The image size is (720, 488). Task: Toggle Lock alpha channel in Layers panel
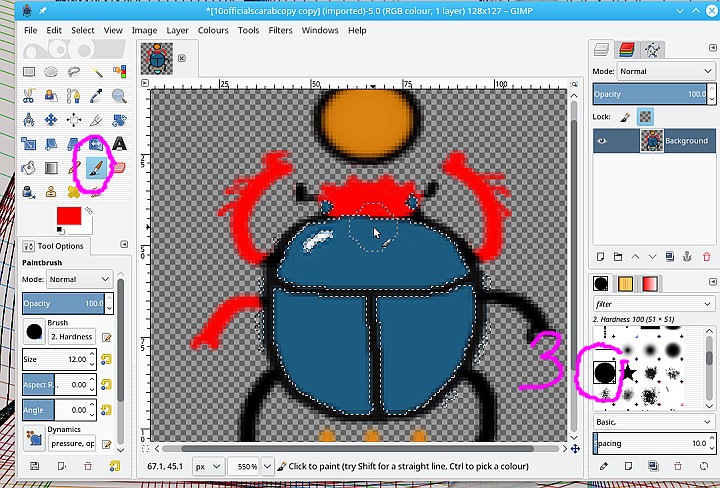(645, 117)
